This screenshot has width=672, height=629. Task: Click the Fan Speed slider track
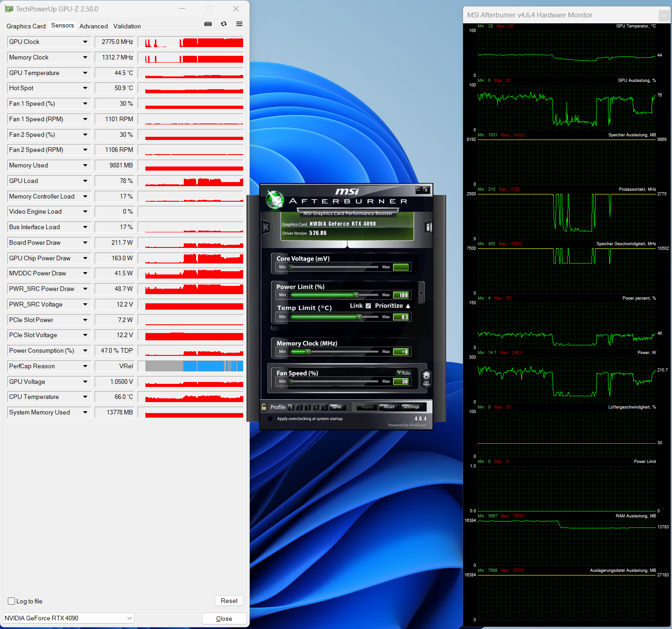335,381
